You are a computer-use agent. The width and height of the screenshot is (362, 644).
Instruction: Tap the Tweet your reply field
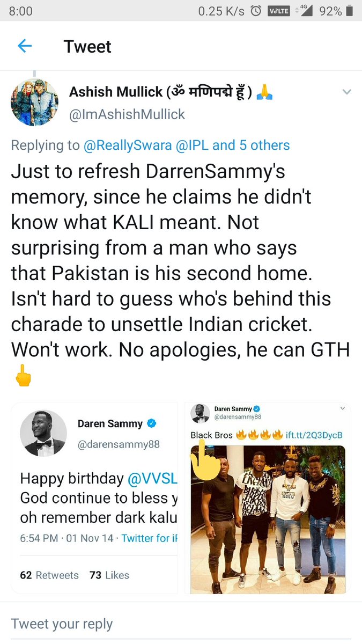pos(181,624)
